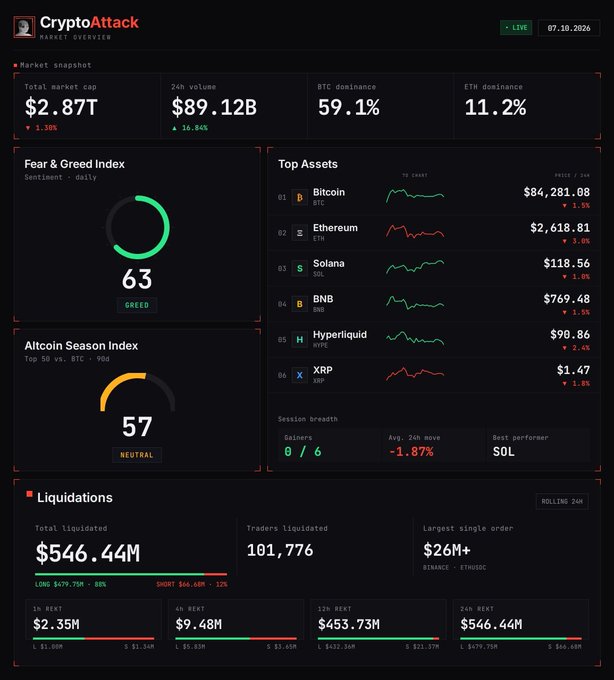
Task: Select the Hyperliquid asset name
Action: 340,334
